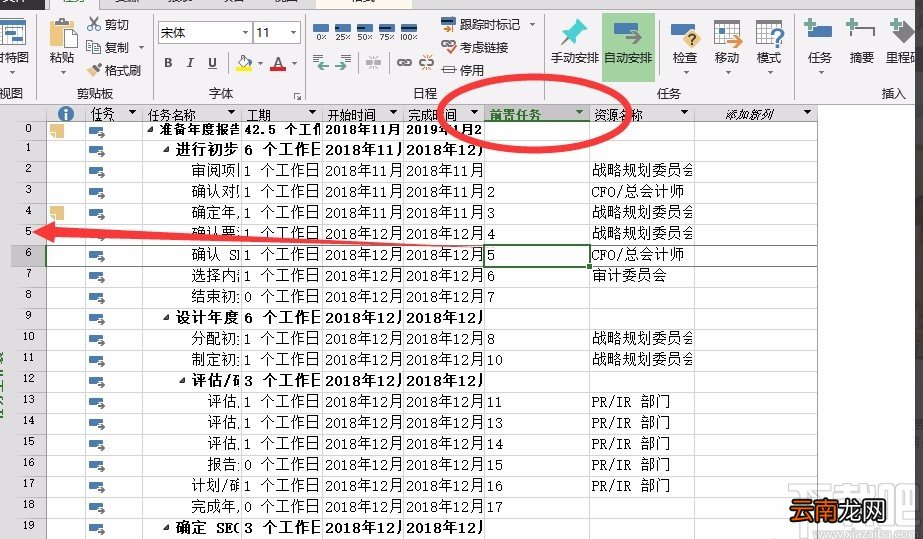This screenshot has height=539, width=923.
Task: Link selected tasks with the chain icon
Action: pos(404,62)
